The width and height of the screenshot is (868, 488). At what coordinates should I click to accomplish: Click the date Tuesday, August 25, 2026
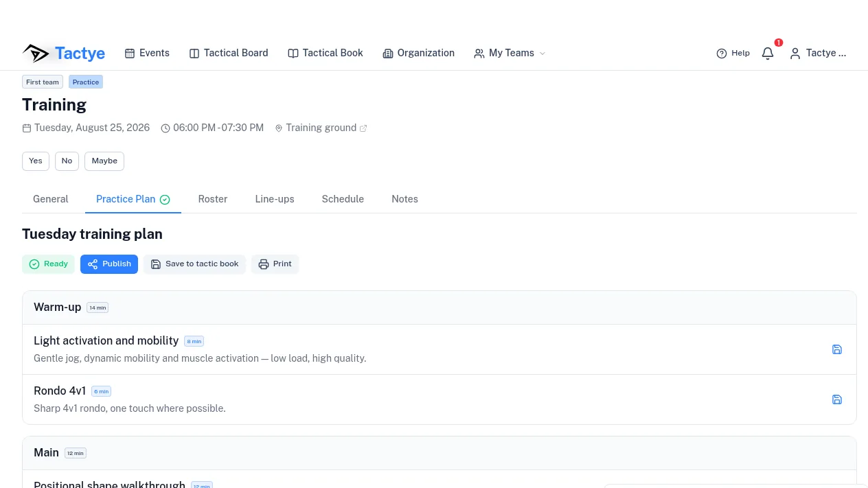(86, 128)
